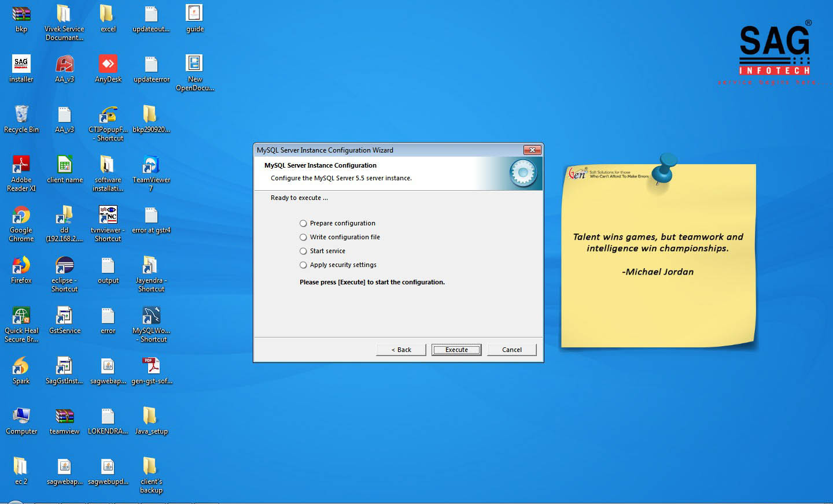Close the MySQL Server Instance Configuration Wizard
833x504 pixels.
532,150
